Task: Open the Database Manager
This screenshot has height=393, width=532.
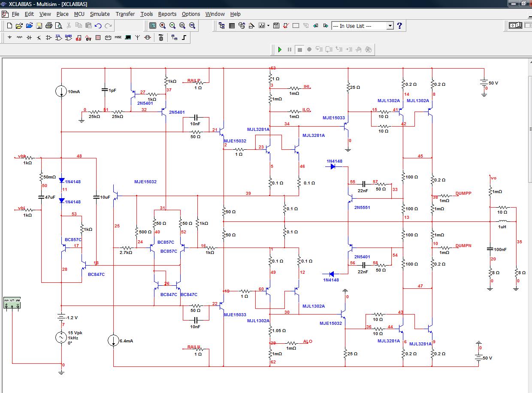Action: pyautogui.click(x=242, y=26)
